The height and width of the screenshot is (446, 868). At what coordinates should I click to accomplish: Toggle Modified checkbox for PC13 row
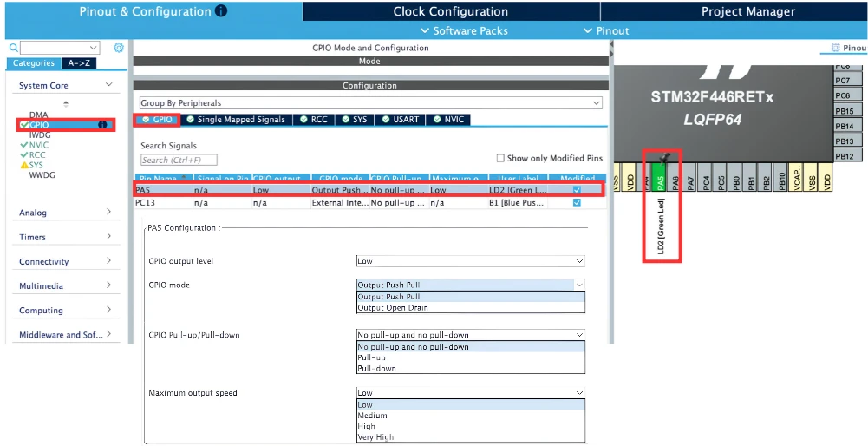tap(577, 203)
